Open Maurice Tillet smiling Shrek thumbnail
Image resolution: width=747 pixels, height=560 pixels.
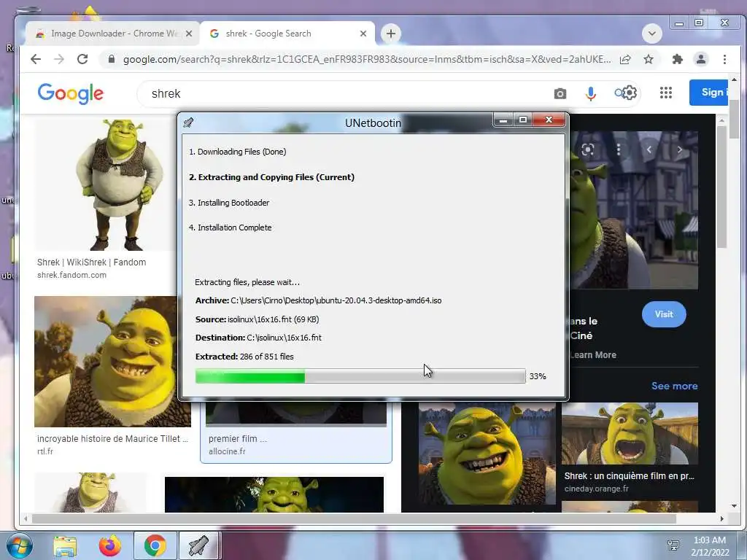tap(112, 362)
